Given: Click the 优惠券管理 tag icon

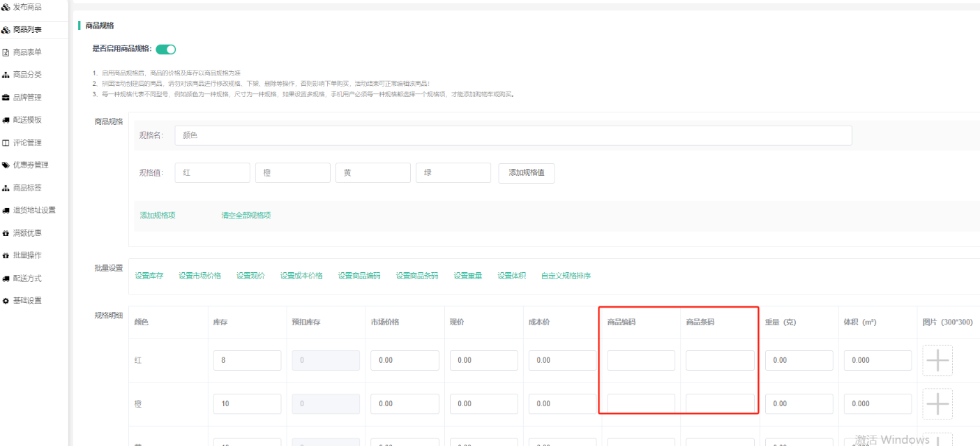Looking at the screenshot, I should (x=6, y=165).
